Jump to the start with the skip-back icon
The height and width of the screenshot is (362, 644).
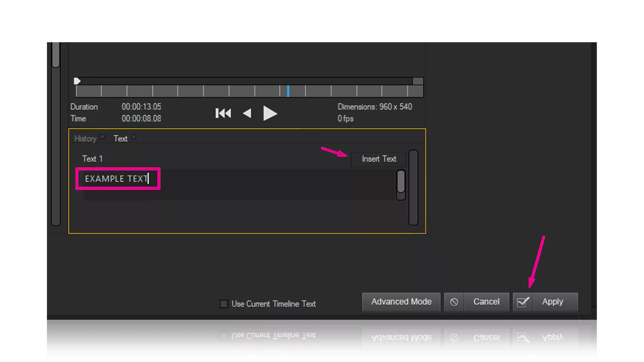click(223, 113)
